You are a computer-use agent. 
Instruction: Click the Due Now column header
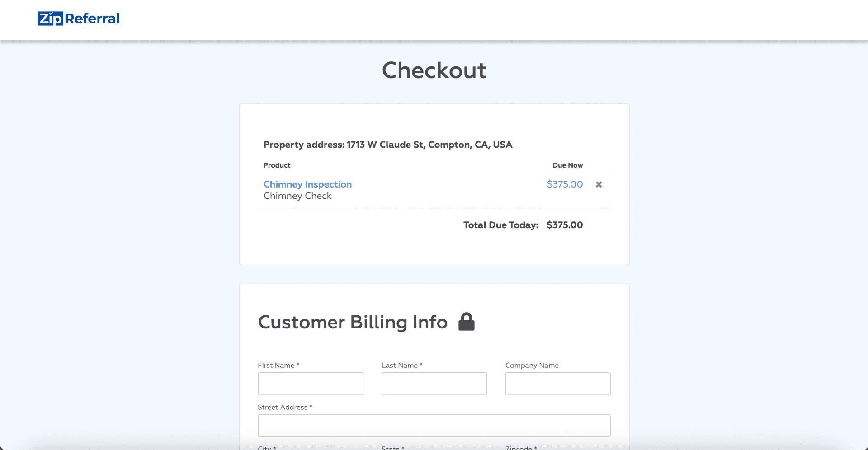tap(567, 165)
